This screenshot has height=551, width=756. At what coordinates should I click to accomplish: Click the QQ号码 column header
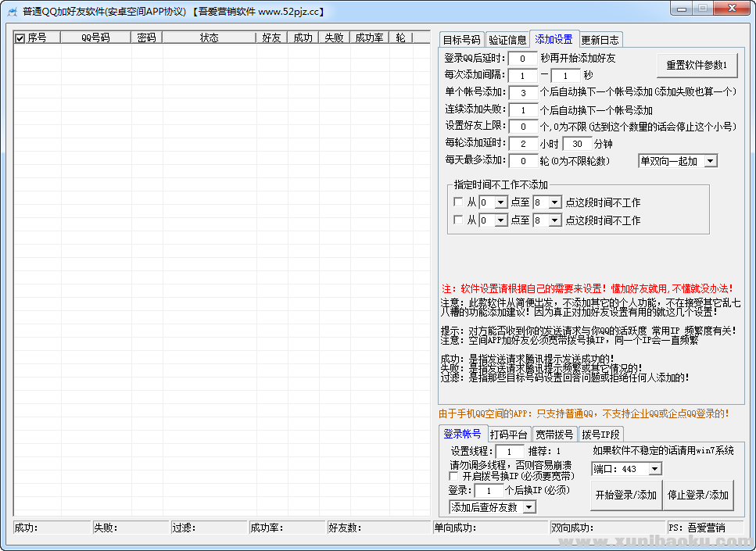(95, 38)
